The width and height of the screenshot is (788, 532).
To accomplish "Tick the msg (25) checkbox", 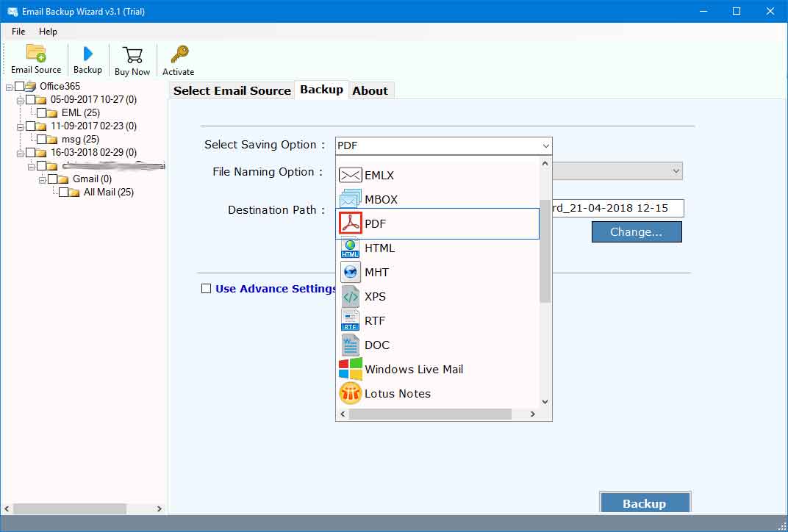I will [x=41, y=139].
